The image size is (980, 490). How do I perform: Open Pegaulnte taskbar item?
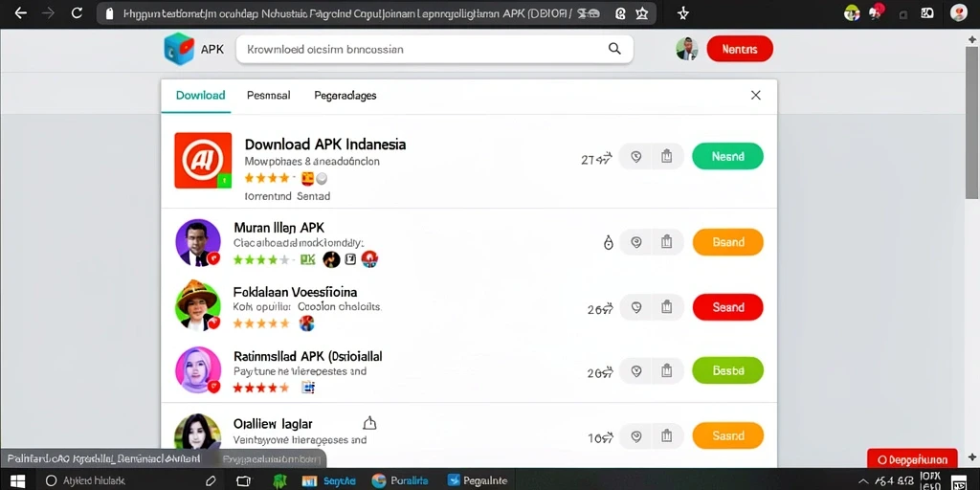[478, 480]
